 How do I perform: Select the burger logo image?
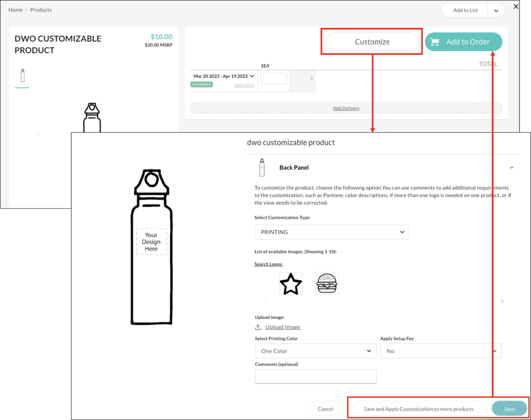pyautogui.click(x=326, y=283)
